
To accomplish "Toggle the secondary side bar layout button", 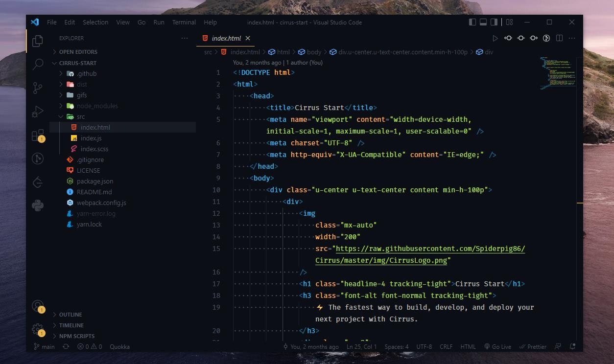I will click(494, 22).
